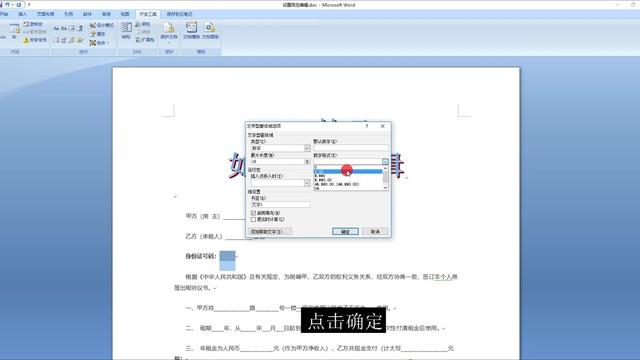Image resolution: width=640 pixels, height=360 pixels.
Task: Switch to the 邮件 (Mailings) tab
Action: click(87, 14)
